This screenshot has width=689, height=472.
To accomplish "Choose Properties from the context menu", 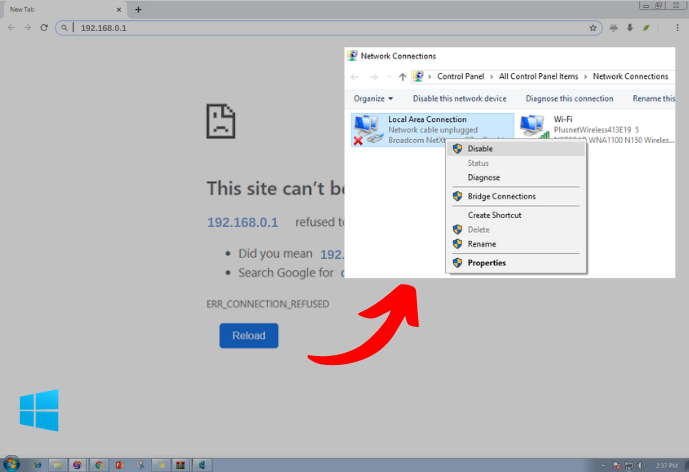I will tap(516, 263).
